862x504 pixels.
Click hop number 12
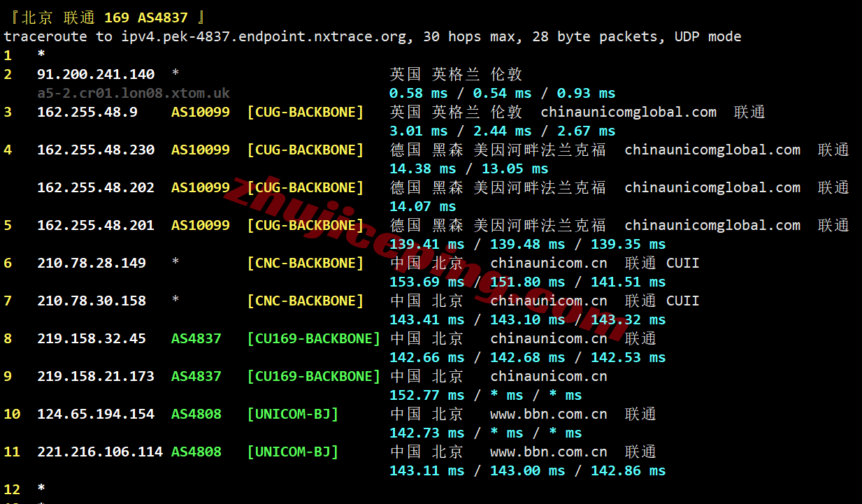click(12, 489)
